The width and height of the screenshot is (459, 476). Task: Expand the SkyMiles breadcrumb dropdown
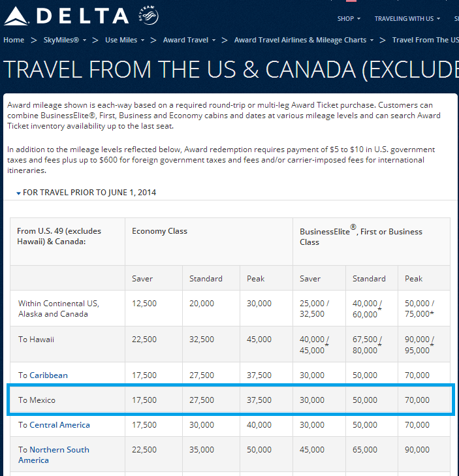(84, 40)
